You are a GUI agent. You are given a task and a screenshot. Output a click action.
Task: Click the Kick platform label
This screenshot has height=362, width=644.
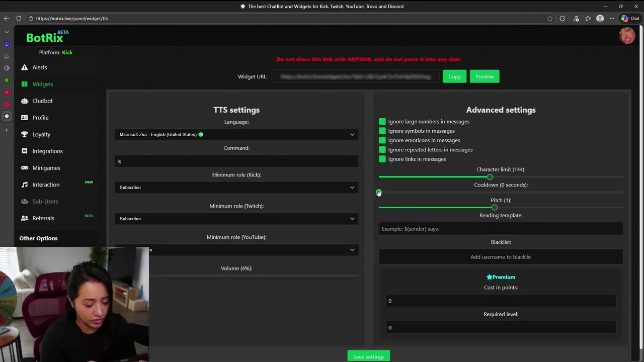click(x=67, y=52)
